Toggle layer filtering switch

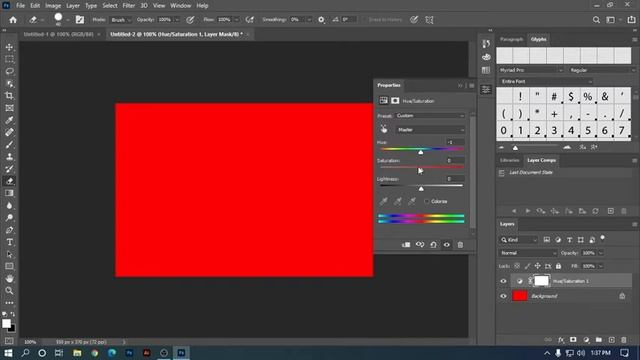click(602, 238)
